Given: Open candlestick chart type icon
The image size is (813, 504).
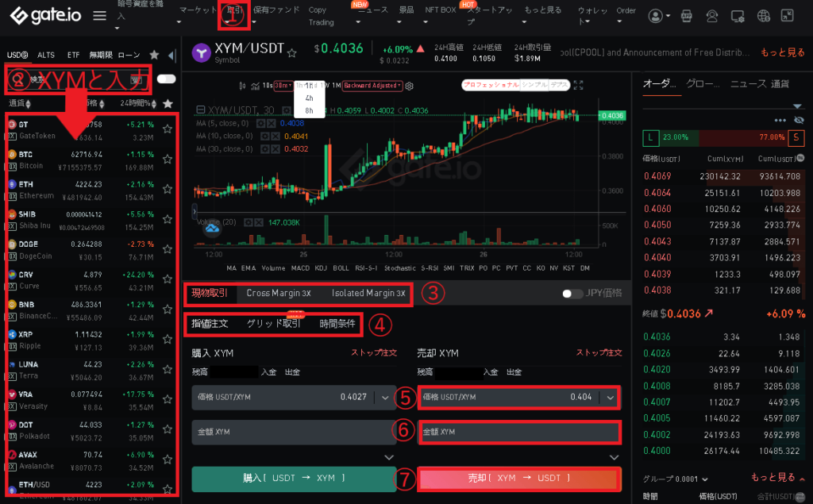Looking at the screenshot, I should coord(242,86).
